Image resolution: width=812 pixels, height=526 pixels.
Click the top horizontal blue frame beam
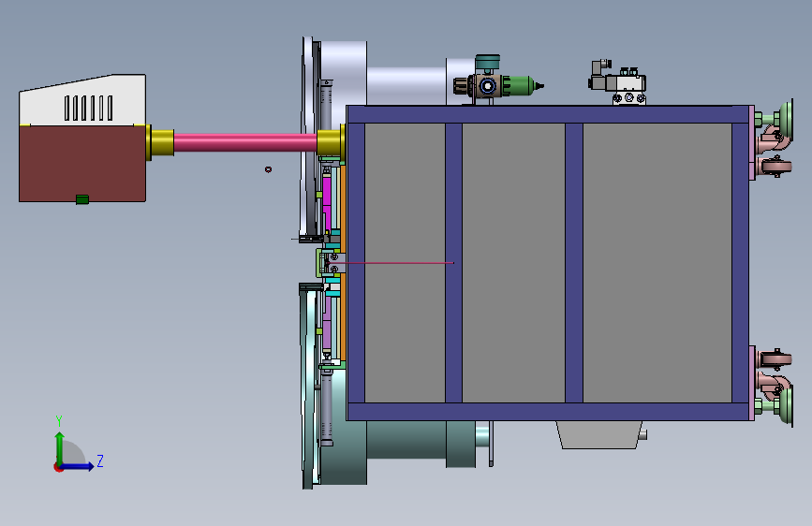pyautogui.click(x=548, y=114)
